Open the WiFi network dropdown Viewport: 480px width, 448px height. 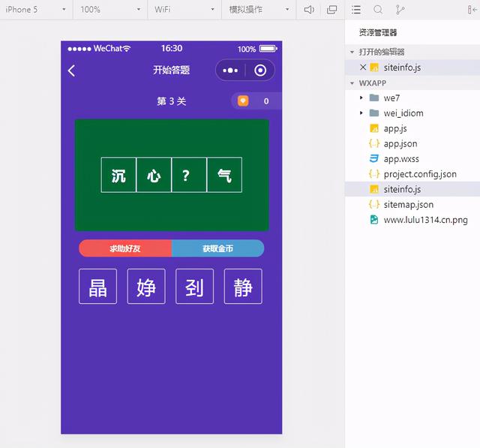(184, 10)
